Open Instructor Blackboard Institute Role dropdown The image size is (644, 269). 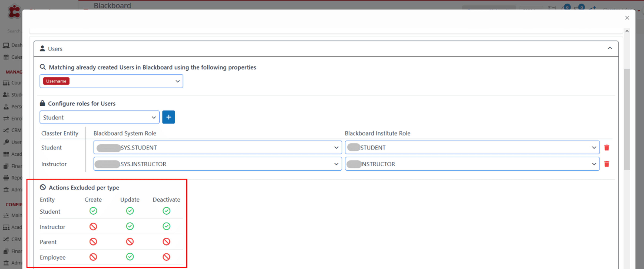coord(472,164)
